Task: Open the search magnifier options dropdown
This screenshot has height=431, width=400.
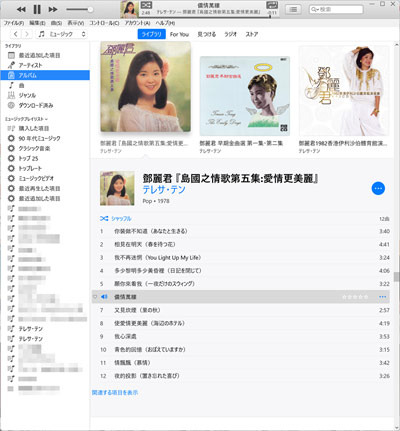Action: point(314,9)
